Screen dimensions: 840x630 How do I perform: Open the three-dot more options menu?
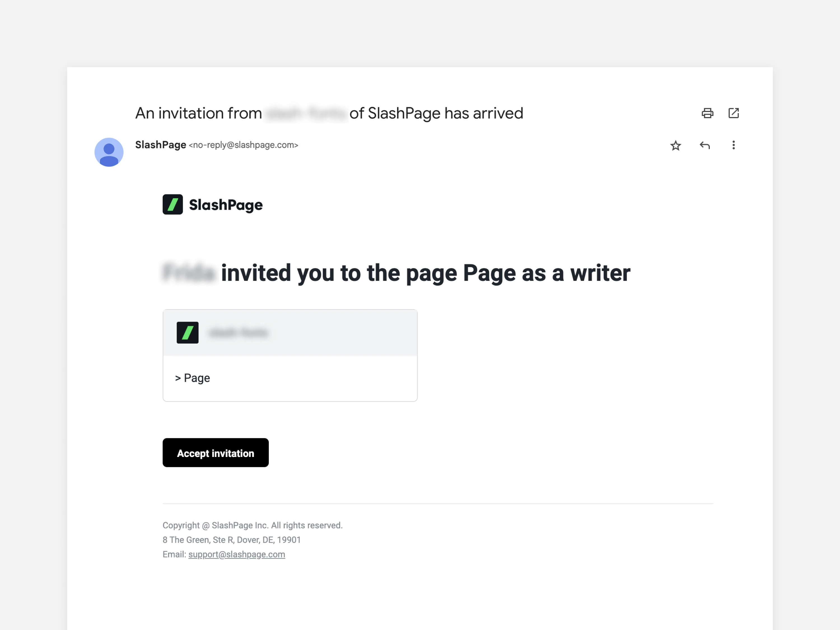pos(733,145)
